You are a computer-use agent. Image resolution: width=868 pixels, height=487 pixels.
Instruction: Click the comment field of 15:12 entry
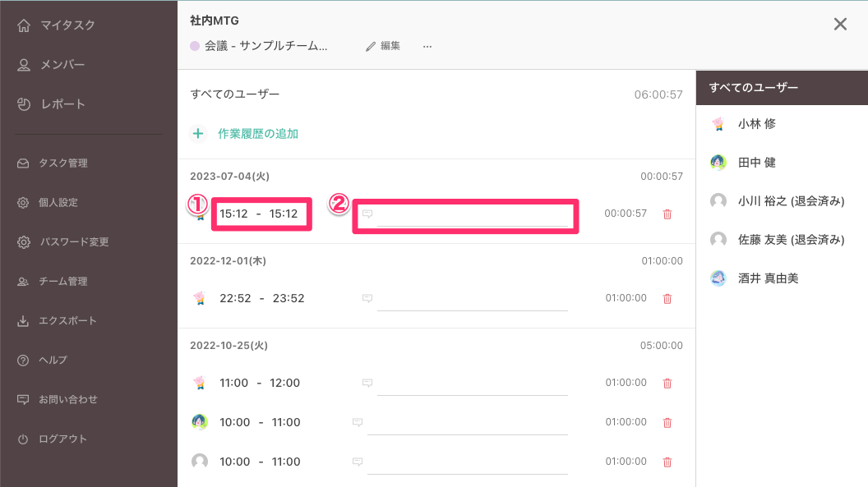(x=473, y=214)
